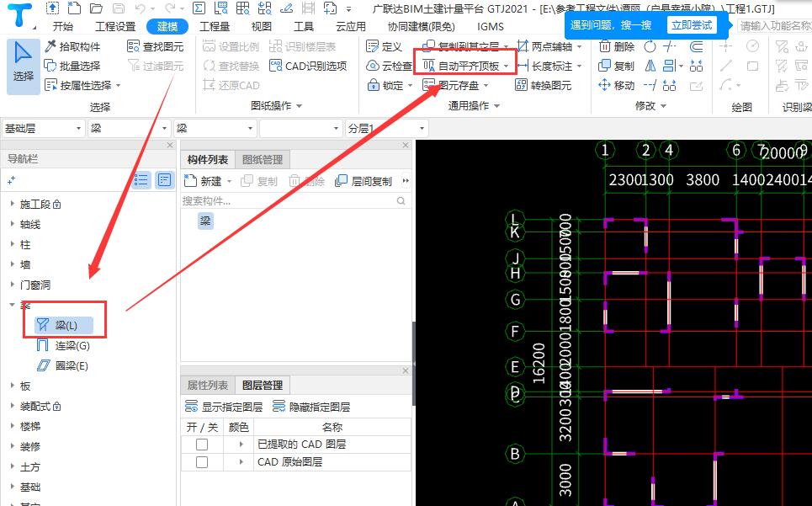
Task: Click the offset icon in 修改 group
Action: point(697,46)
